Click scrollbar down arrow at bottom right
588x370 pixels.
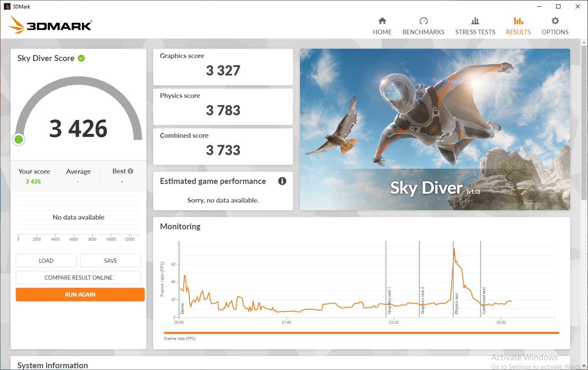(x=584, y=366)
